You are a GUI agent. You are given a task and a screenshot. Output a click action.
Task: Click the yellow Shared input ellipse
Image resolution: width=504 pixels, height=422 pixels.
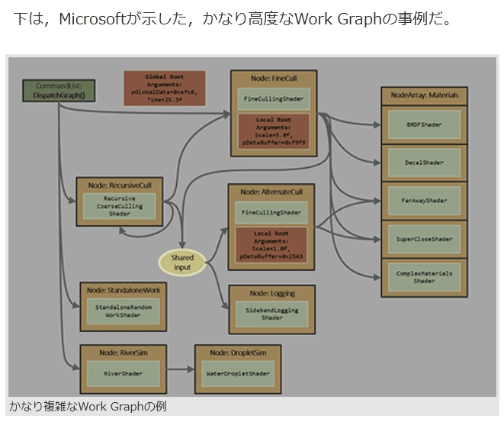pos(182,263)
